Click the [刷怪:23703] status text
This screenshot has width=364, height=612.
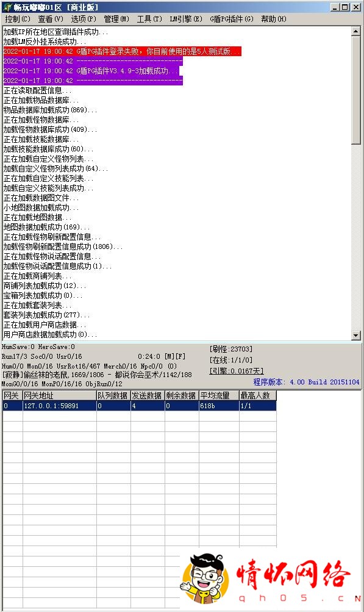pos(231,349)
